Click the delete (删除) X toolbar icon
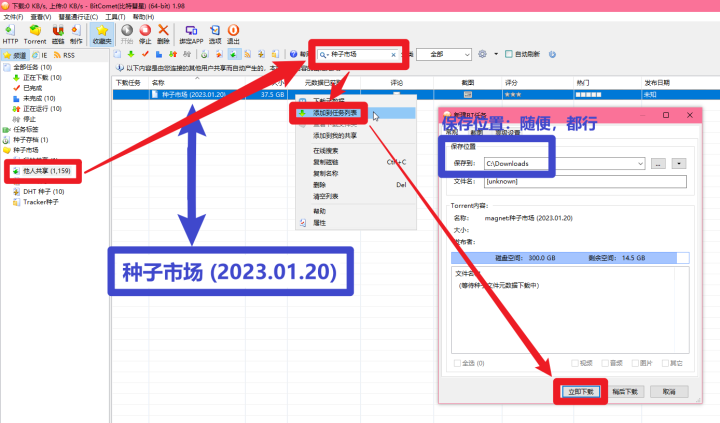720x423 pixels. tap(163, 34)
